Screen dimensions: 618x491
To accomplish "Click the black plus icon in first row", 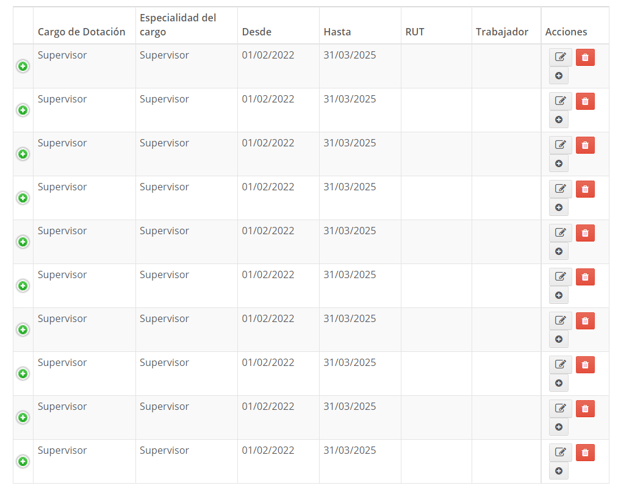I will tap(559, 76).
